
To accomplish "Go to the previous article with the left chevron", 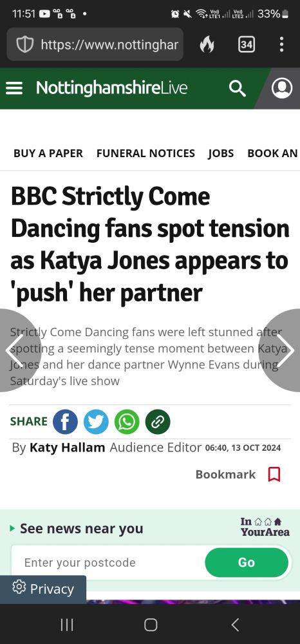I will click(15, 350).
